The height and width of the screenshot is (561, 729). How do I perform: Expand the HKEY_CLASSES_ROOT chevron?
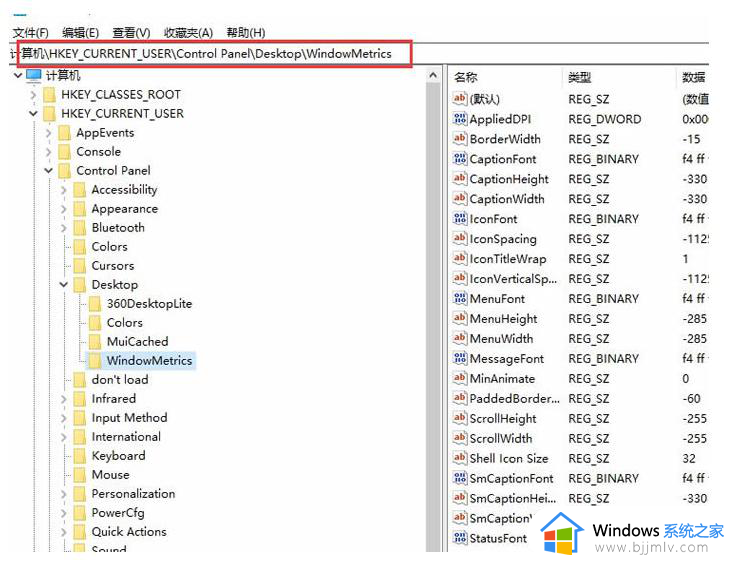(x=33, y=95)
